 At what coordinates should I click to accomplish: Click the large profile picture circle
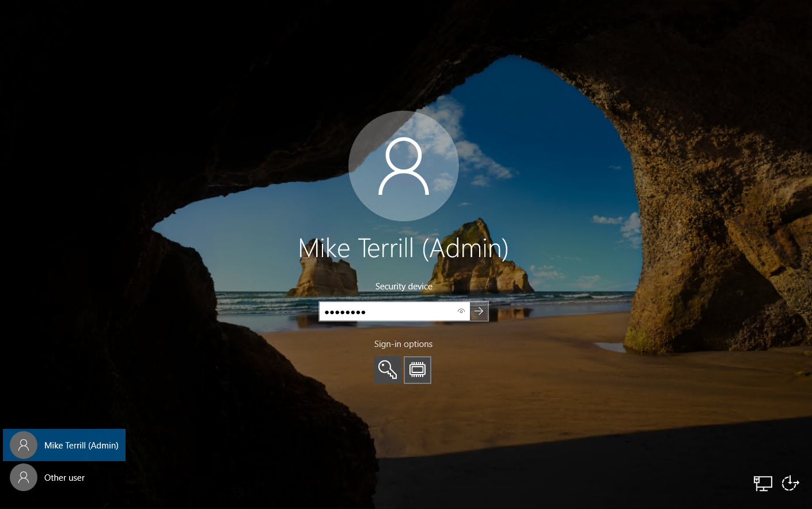pos(404,166)
